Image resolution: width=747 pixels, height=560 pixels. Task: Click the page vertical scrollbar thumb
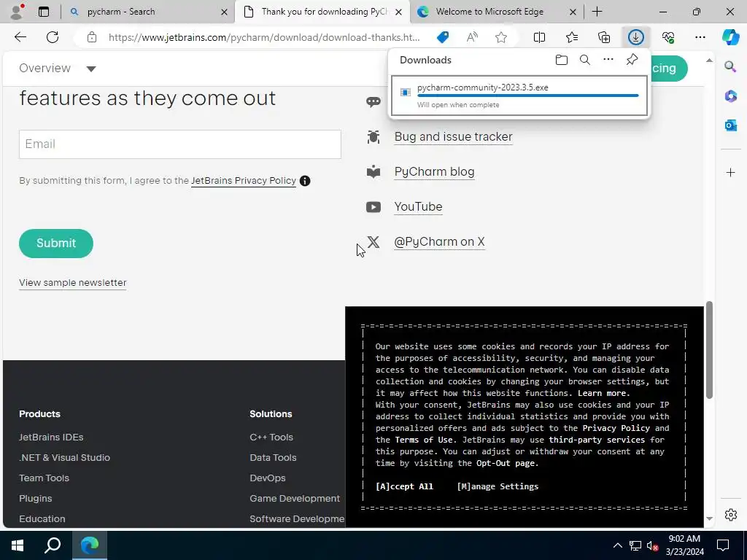[709, 350]
